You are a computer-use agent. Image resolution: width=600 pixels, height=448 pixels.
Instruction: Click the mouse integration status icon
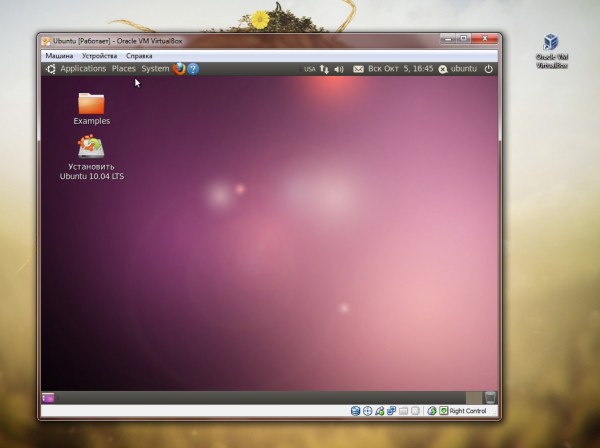click(x=432, y=411)
